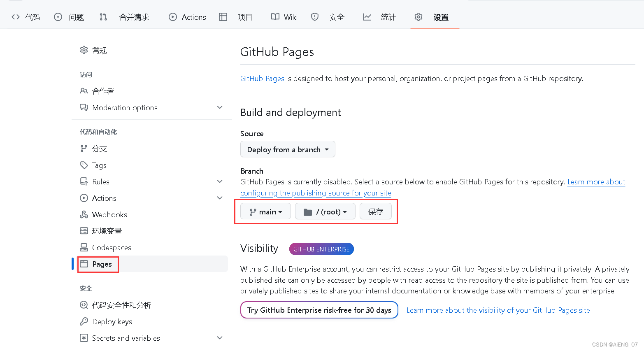The height and width of the screenshot is (351, 644).
Task: Click the branch icon in the main dropdown
Action: (x=253, y=212)
